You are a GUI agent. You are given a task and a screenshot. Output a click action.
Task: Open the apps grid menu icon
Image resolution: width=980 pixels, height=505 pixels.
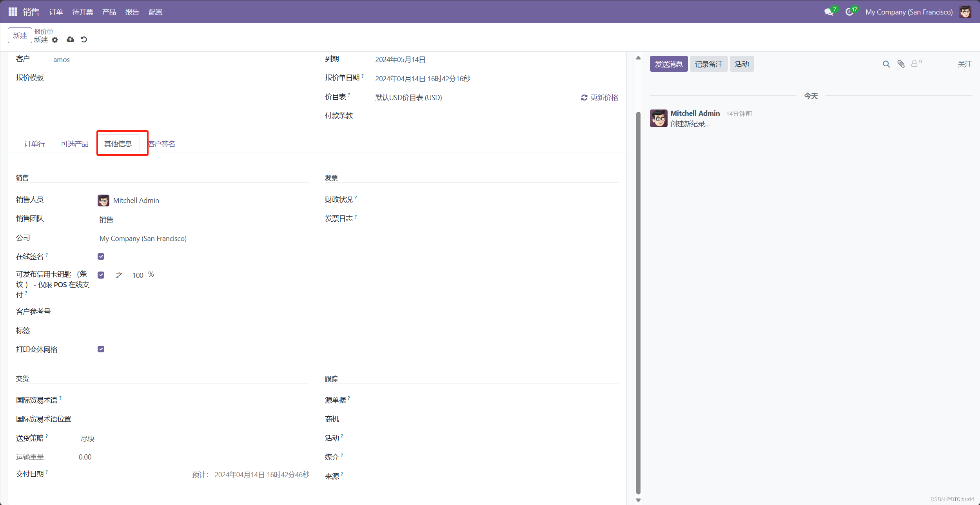pos(13,12)
